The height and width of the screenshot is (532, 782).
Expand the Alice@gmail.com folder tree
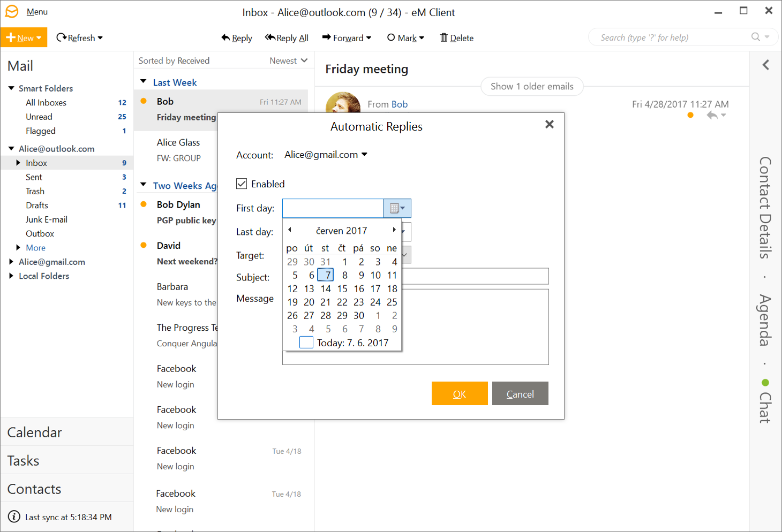pos(11,262)
